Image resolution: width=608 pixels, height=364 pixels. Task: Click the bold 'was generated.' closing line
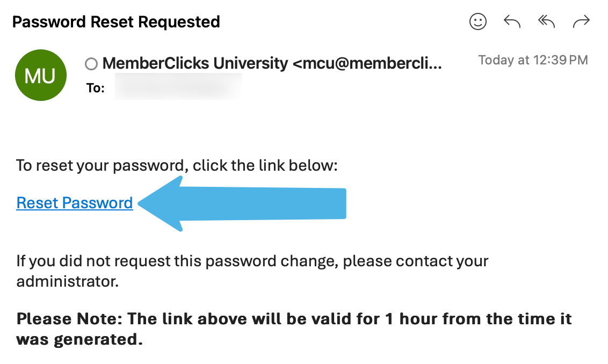click(79, 340)
